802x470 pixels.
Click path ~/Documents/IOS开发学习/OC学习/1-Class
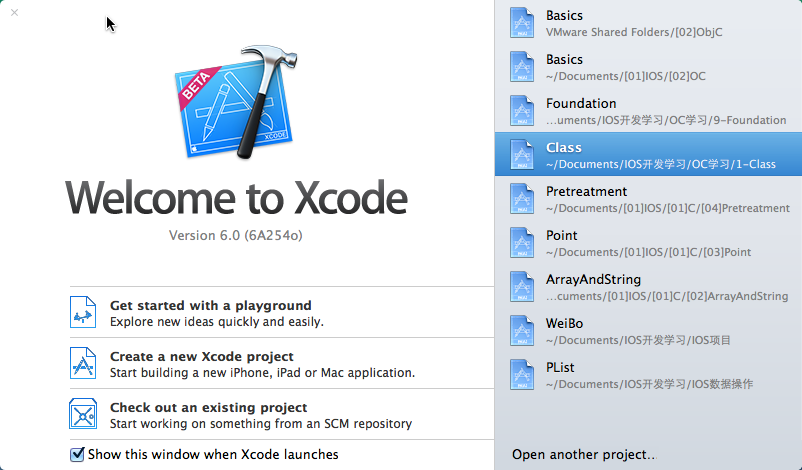point(660,164)
